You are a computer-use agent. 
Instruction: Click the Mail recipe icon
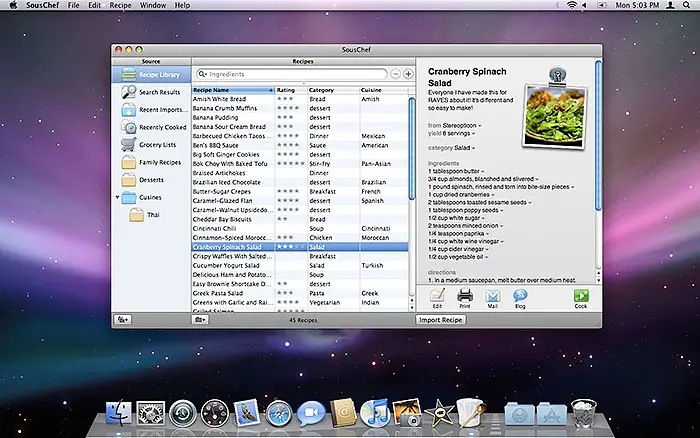(x=492, y=298)
